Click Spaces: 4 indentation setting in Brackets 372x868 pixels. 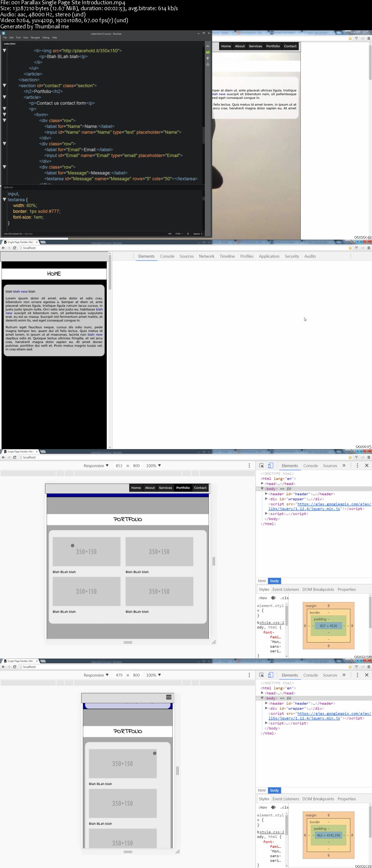[198, 234]
